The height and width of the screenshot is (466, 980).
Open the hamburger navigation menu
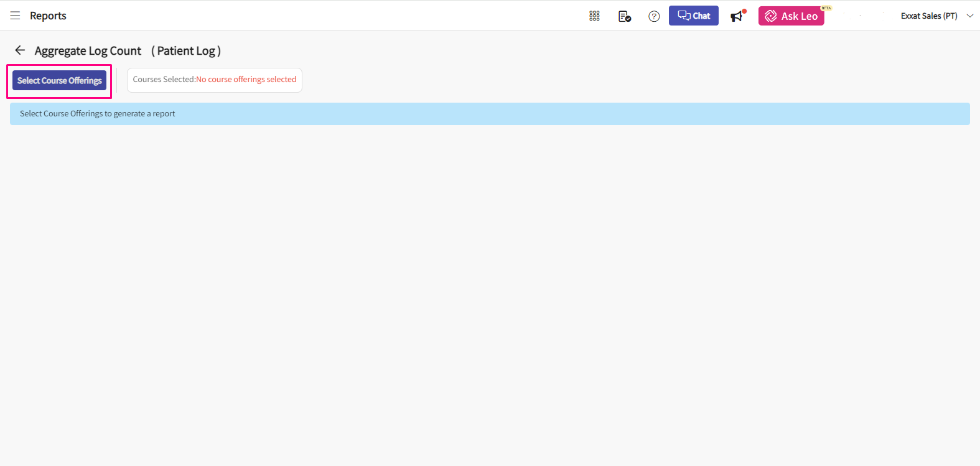15,16
